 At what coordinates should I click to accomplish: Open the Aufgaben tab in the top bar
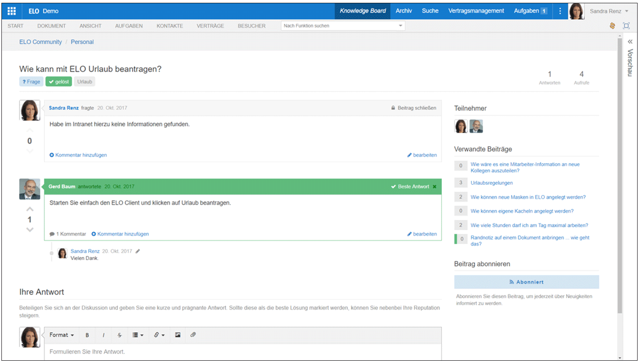click(x=530, y=11)
